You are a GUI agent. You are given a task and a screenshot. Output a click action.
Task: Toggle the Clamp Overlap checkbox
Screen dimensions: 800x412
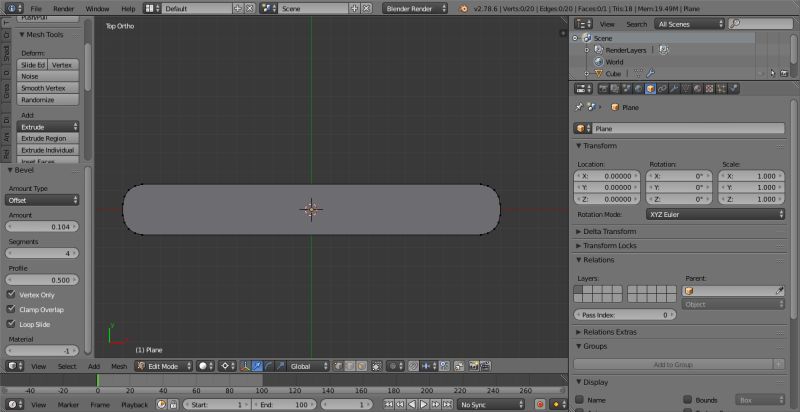(x=11, y=309)
